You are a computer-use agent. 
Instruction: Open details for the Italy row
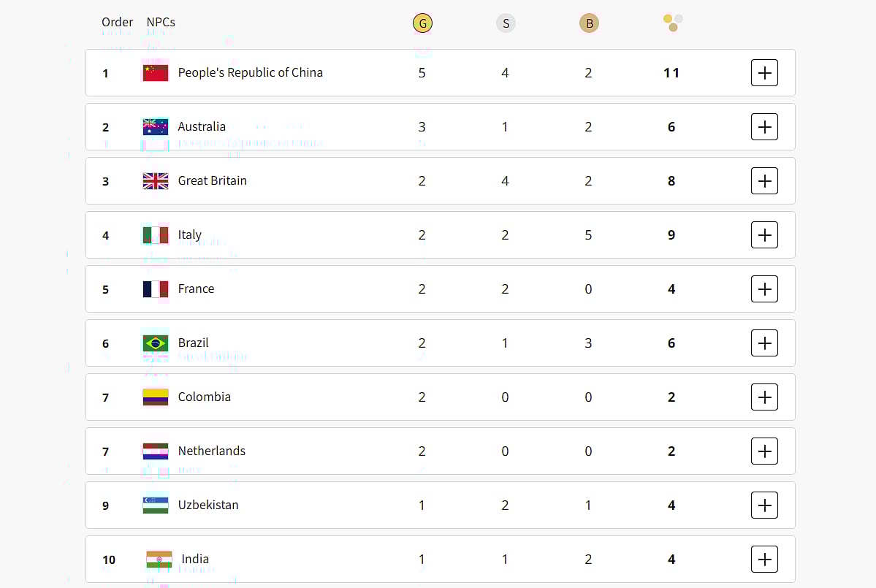(764, 234)
